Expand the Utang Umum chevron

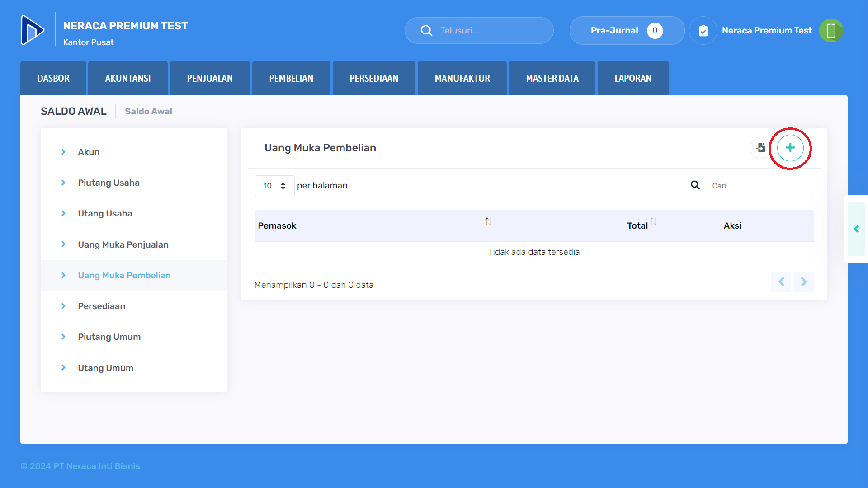(x=63, y=368)
